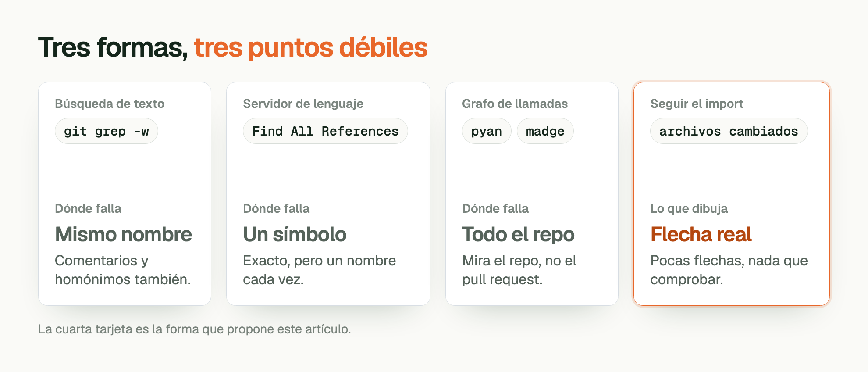This screenshot has height=372, width=868.
Task: Select the "Búsqueda de texto" card label
Action: tap(110, 104)
